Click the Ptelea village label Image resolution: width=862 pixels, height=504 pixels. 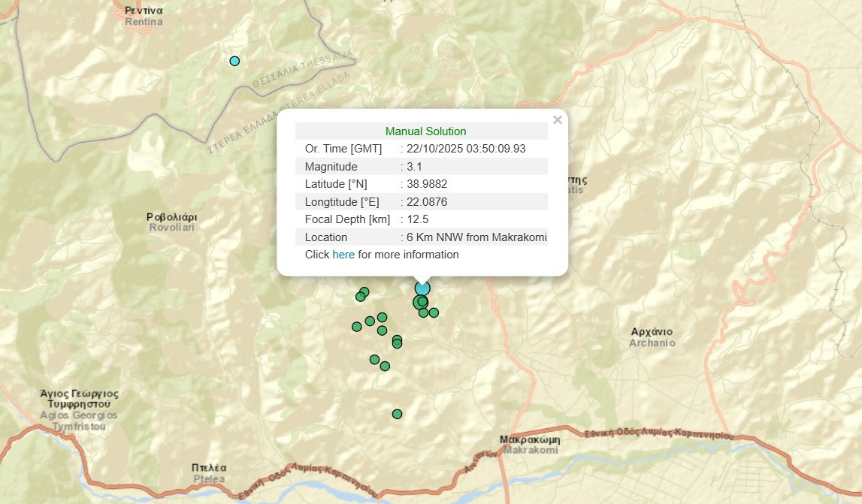[x=208, y=473]
